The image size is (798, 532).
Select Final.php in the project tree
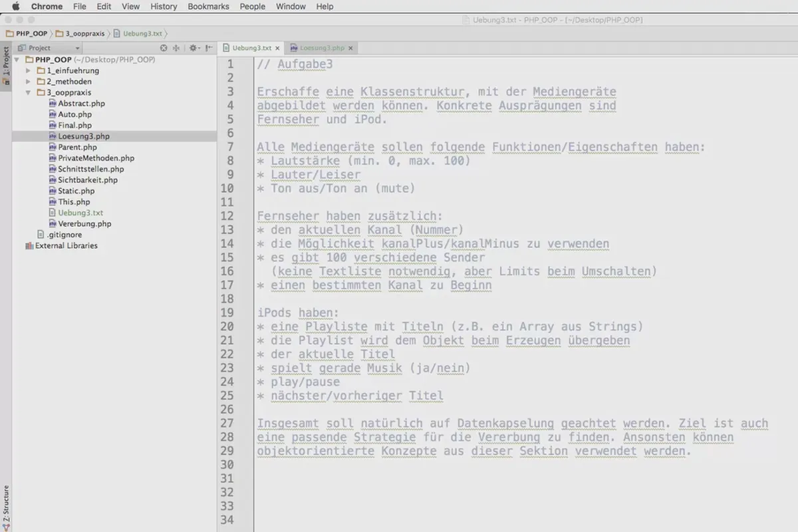(x=74, y=125)
